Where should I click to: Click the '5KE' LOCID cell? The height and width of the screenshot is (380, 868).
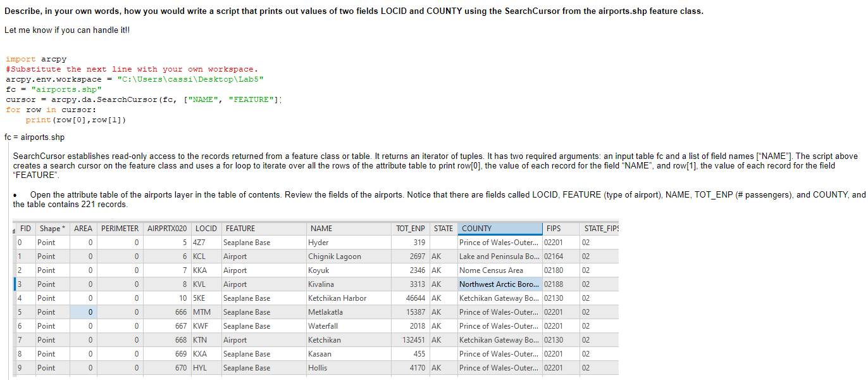click(206, 298)
